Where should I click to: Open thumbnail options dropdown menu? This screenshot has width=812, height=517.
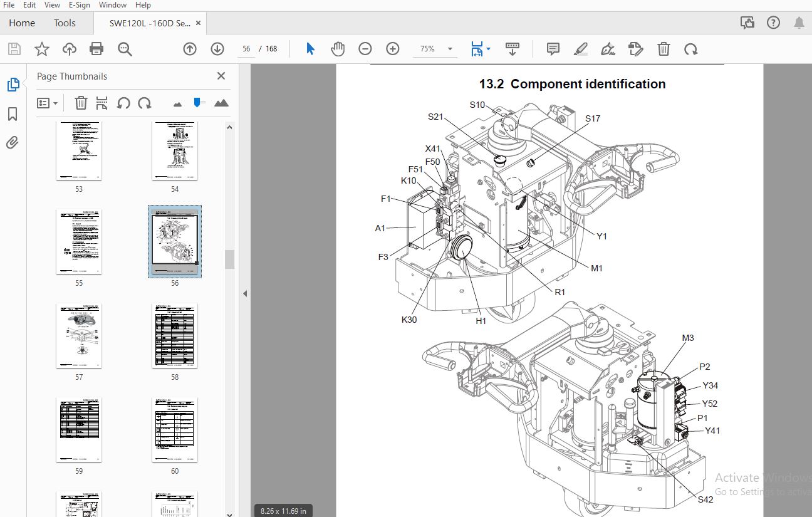pos(48,103)
